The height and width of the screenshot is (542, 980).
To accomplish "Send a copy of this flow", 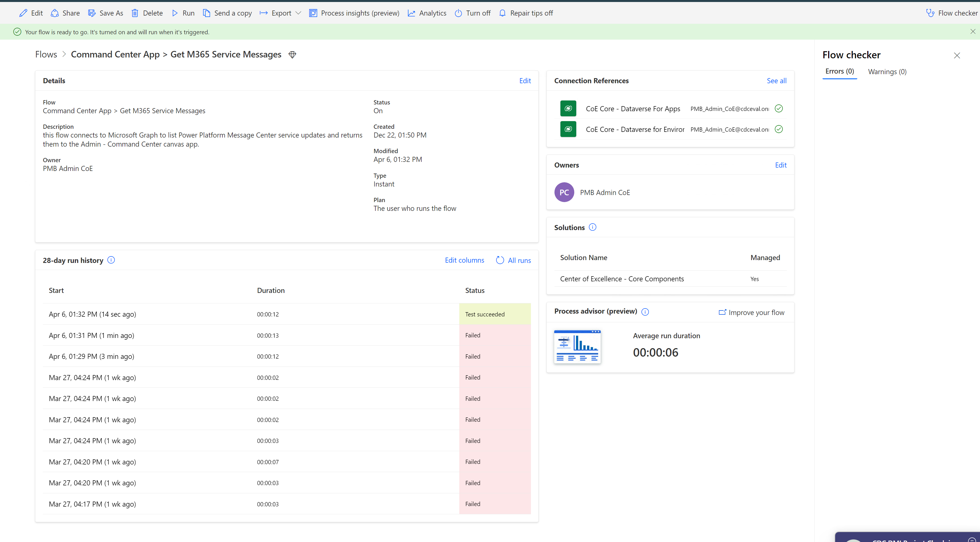I will tap(228, 12).
